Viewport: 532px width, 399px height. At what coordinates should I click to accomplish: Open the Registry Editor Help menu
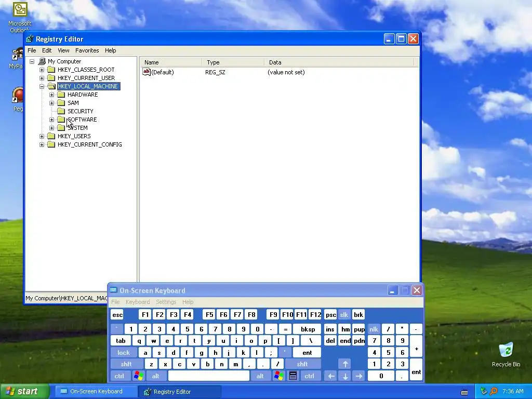pyautogui.click(x=110, y=50)
